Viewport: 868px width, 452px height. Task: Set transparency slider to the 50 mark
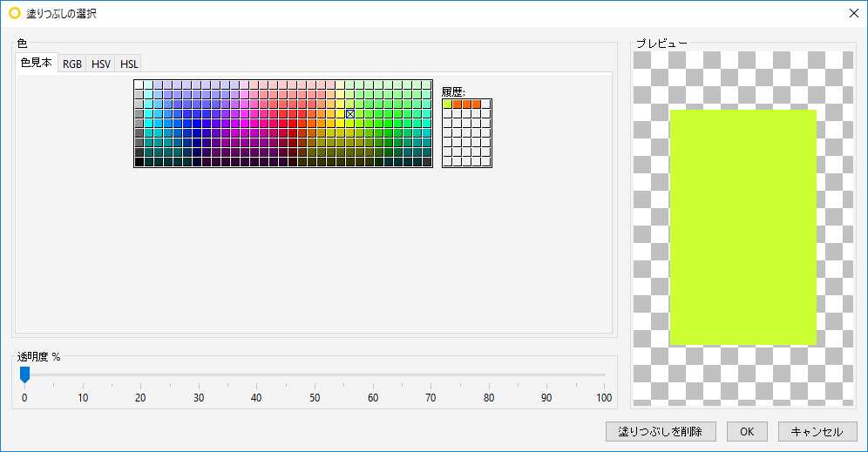click(x=315, y=374)
